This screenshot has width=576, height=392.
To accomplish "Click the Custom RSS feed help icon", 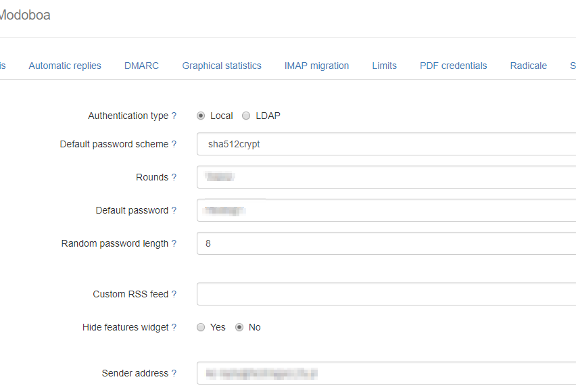I will [x=174, y=294].
